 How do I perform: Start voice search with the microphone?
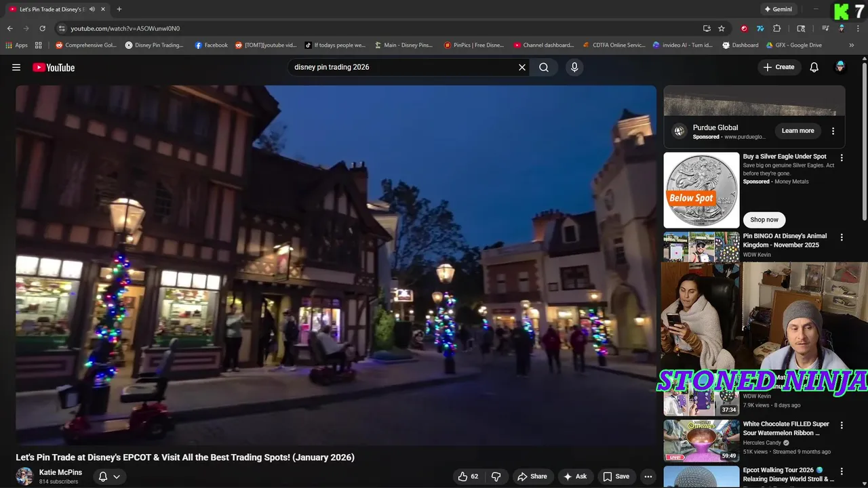[x=574, y=67]
